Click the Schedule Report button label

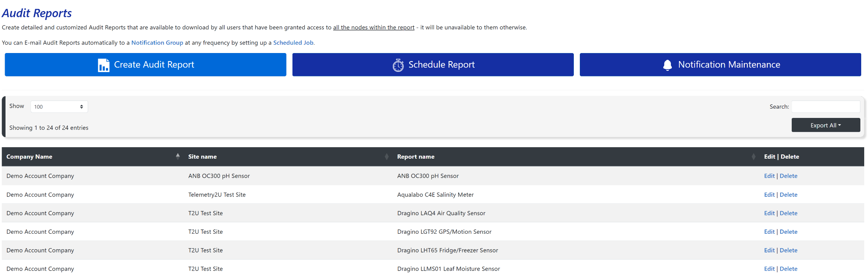tap(442, 64)
